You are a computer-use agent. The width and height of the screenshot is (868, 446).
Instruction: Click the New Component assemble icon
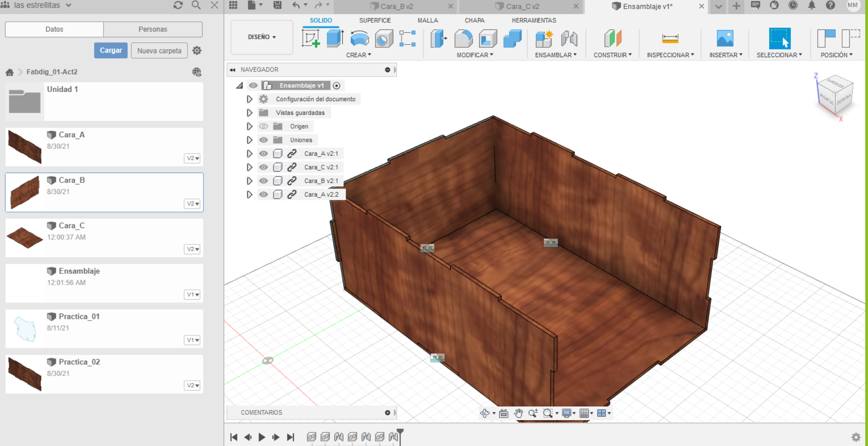tap(544, 38)
